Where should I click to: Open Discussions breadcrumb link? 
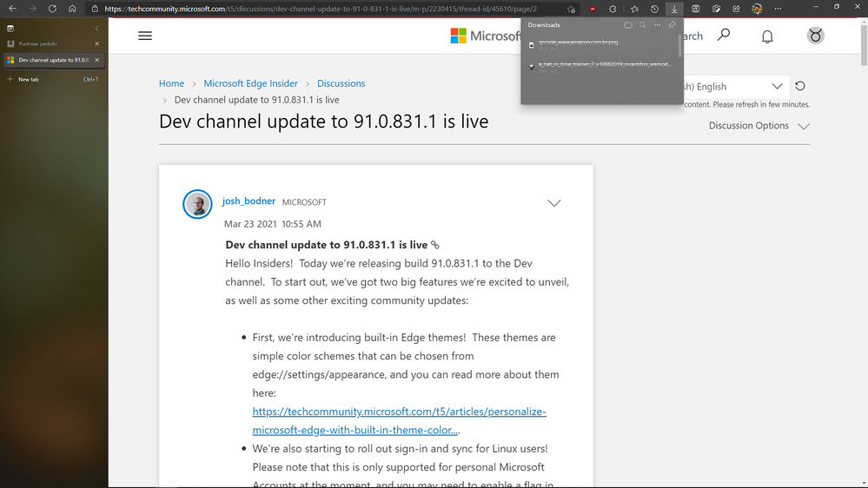[341, 83]
